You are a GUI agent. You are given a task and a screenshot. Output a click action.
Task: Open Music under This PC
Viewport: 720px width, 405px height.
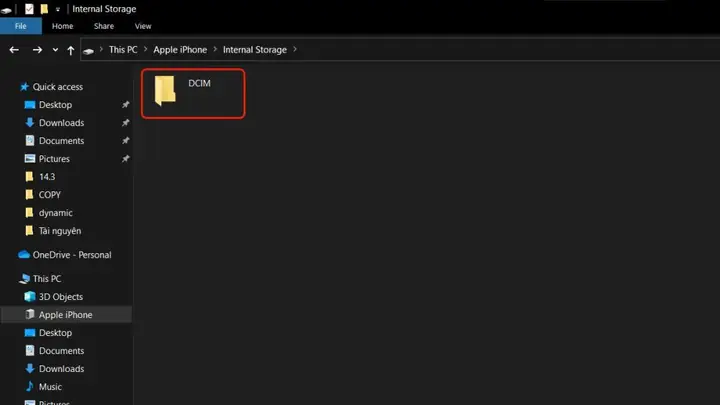click(x=50, y=387)
